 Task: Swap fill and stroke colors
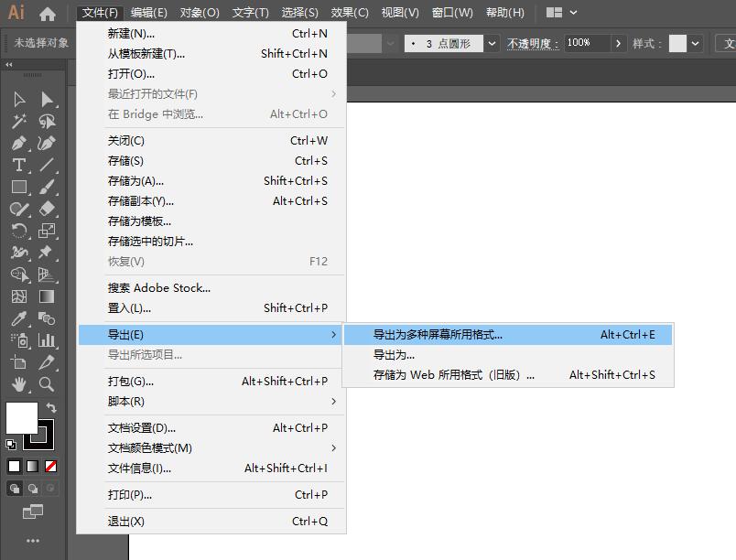[51, 407]
